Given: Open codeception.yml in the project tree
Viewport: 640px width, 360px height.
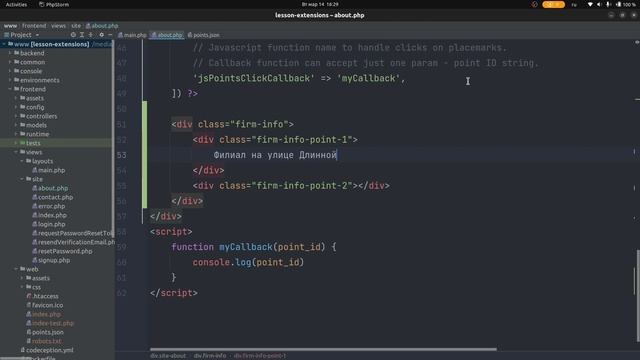Looking at the screenshot, I should (x=47, y=350).
